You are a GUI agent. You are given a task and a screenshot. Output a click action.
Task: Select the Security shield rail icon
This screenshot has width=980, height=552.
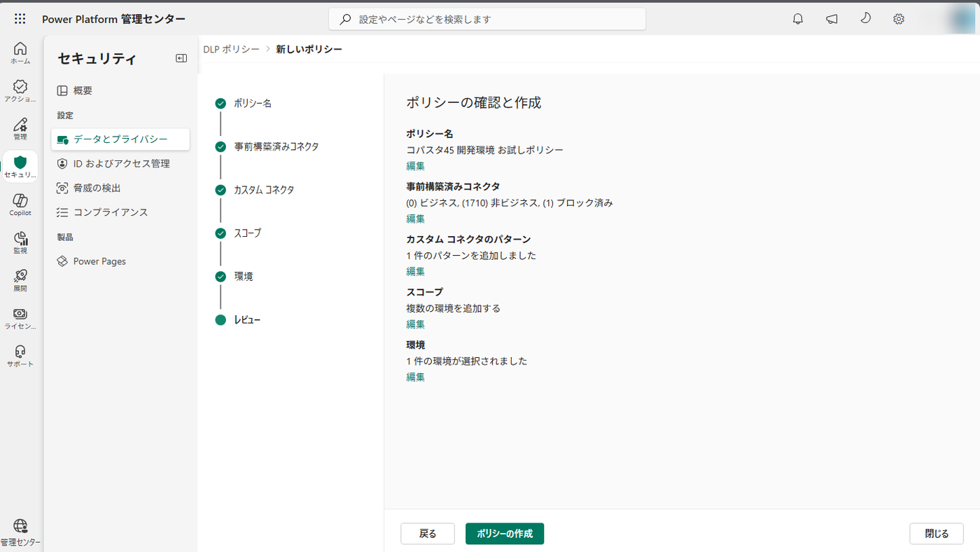[20, 166]
